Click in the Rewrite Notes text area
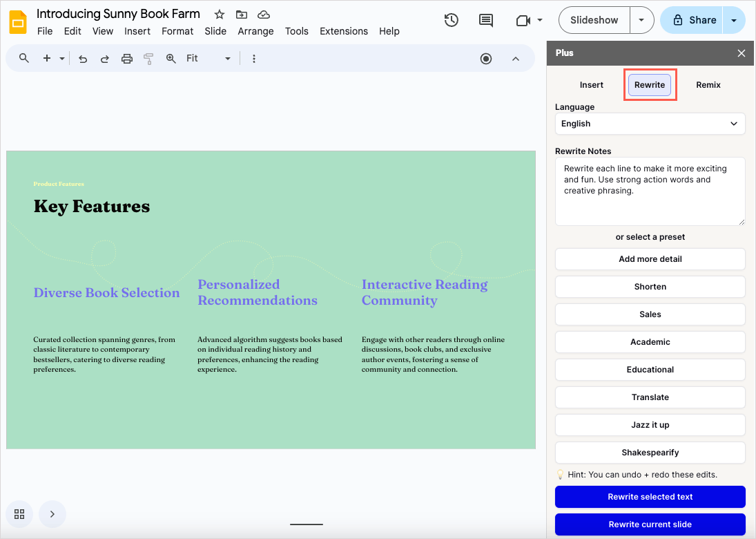This screenshot has width=756, height=539. pos(650,191)
